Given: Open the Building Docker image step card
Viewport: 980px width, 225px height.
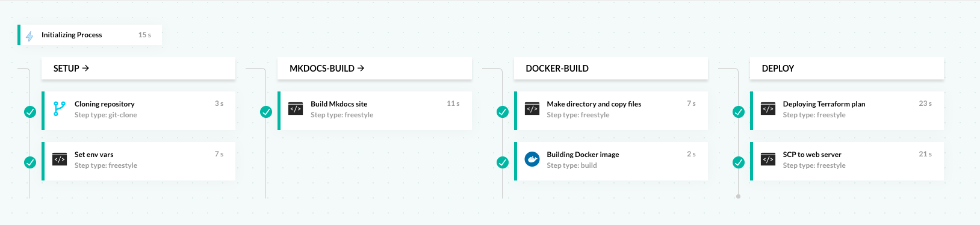Looking at the screenshot, I should click(x=611, y=161).
